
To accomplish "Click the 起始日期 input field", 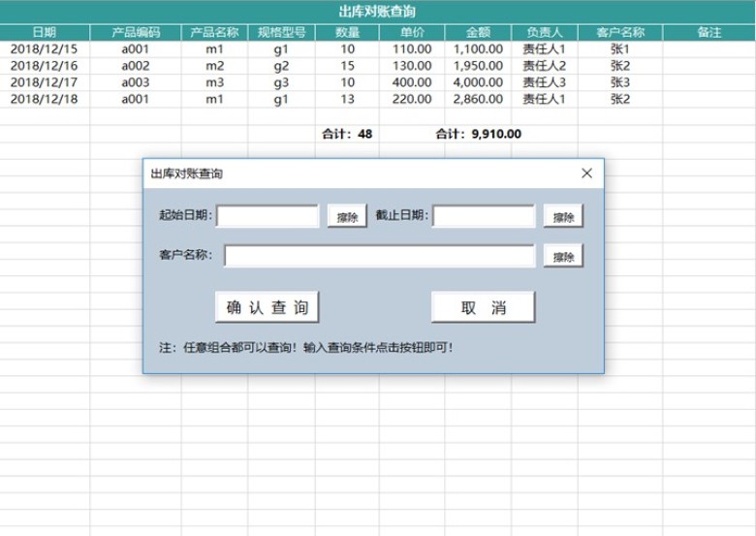I will [268, 216].
